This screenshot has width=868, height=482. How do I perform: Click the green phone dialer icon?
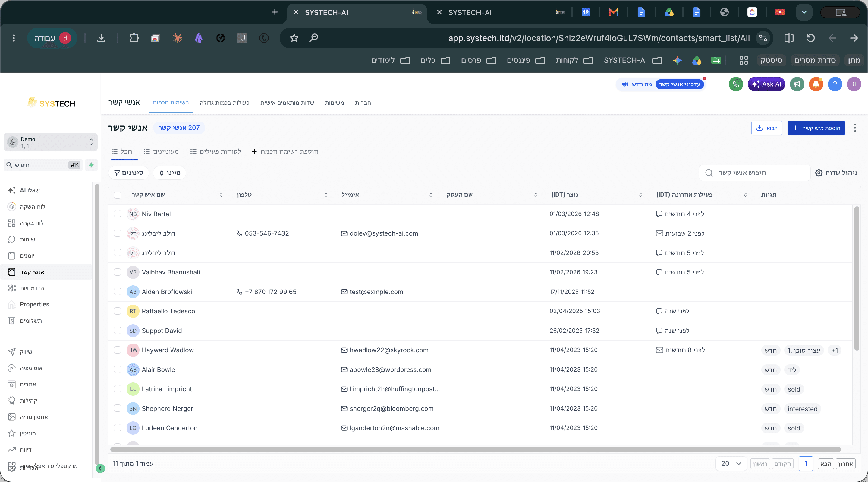click(x=736, y=84)
